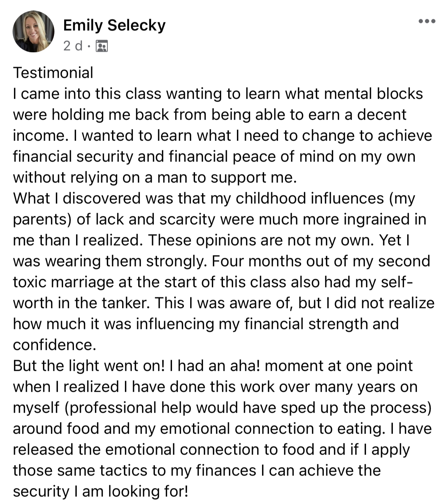
Task: Click the line starting 'worth in the tanker'
Action: 223,303
